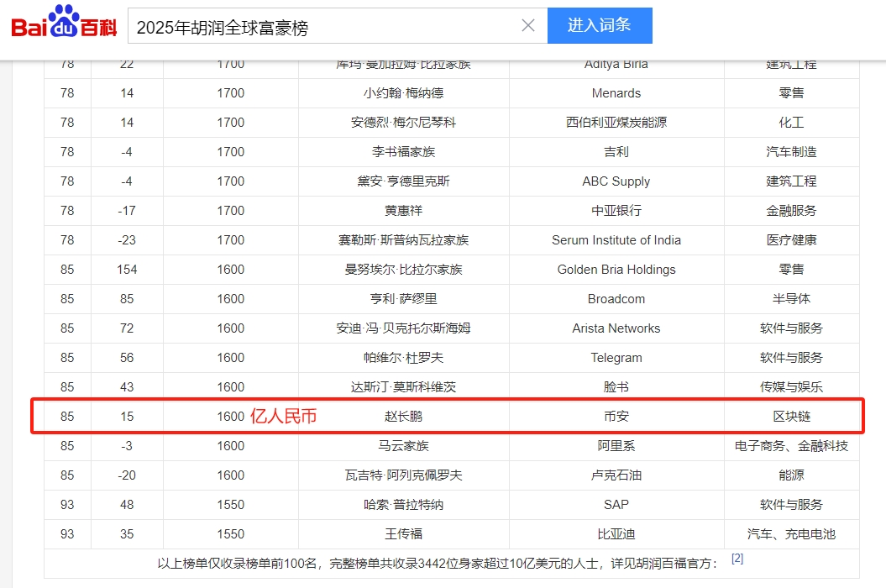
Task: Click the industry cell 能源
Action: pos(791,475)
